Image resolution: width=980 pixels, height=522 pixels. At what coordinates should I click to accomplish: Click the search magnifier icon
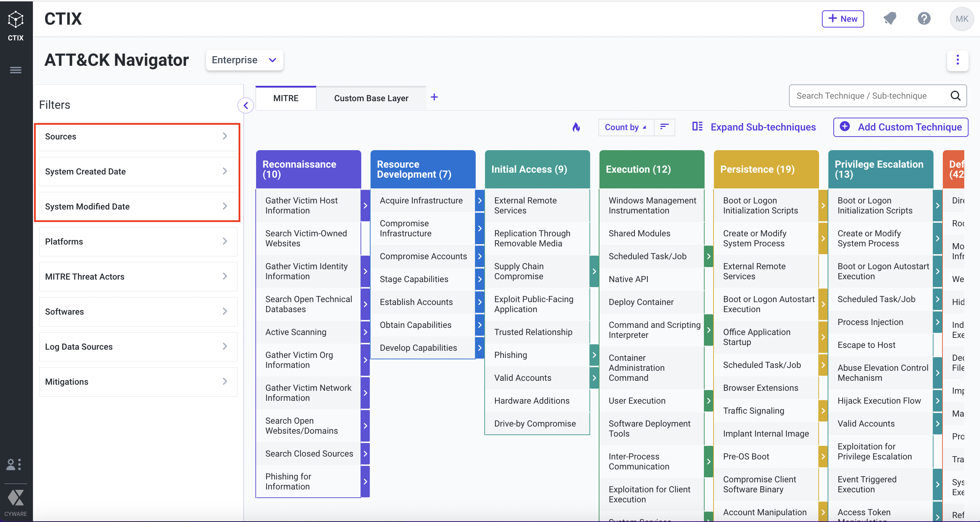(x=955, y=96)
